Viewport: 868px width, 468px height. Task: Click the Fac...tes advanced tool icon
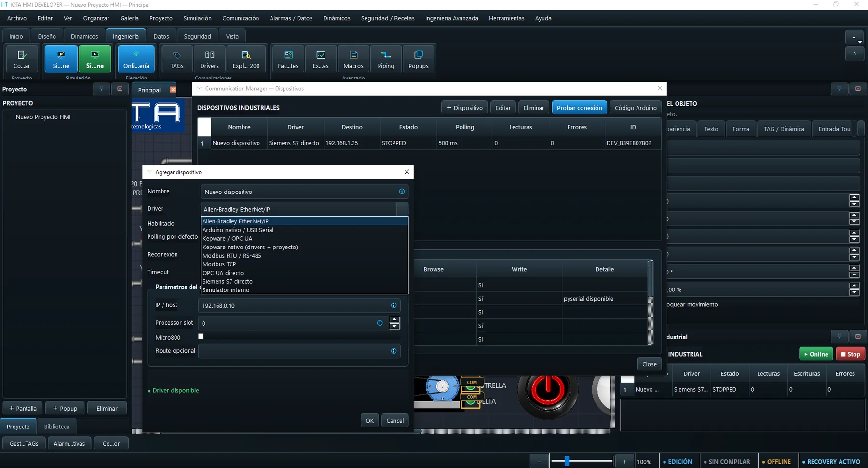point(288,59)
